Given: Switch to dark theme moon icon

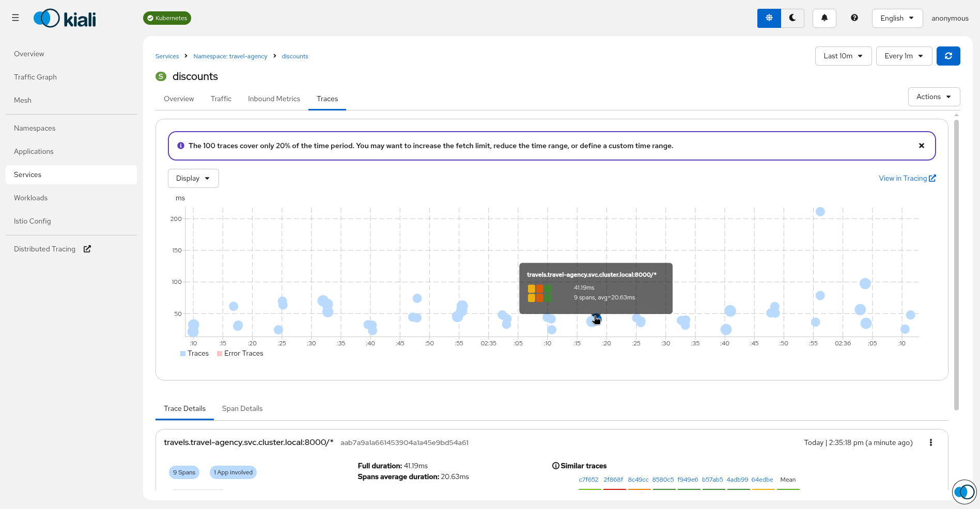Looking at the screenshot, I should (x=792, y=18).
